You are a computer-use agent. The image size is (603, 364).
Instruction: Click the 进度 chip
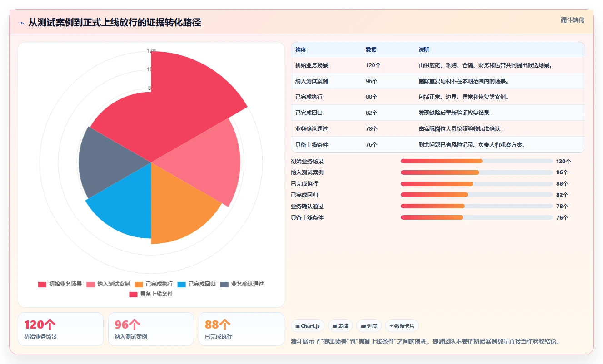[x=369, y=326]
